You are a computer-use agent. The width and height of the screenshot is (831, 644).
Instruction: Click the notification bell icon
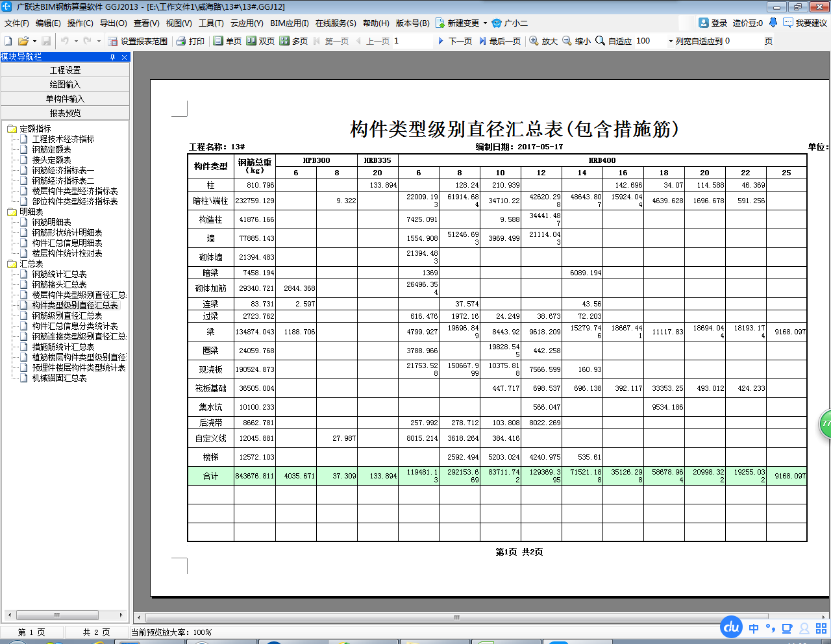pyautogui.click(x=773, y=23)
